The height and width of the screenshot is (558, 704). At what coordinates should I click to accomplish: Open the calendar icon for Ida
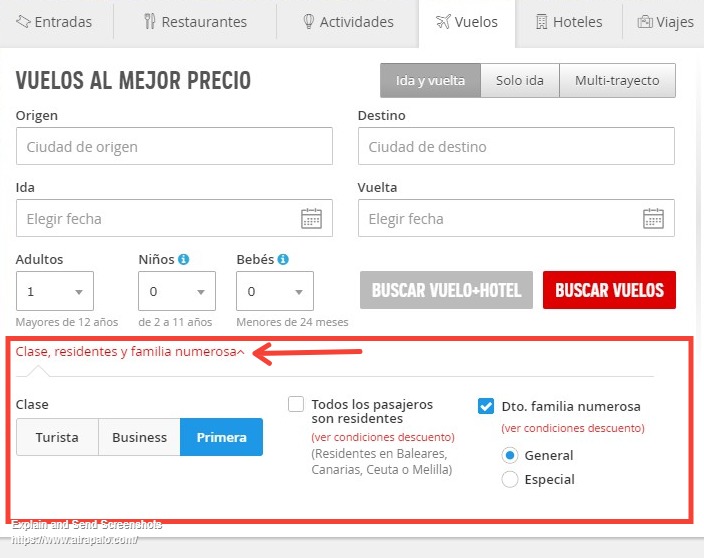click(x=311, y=218)
